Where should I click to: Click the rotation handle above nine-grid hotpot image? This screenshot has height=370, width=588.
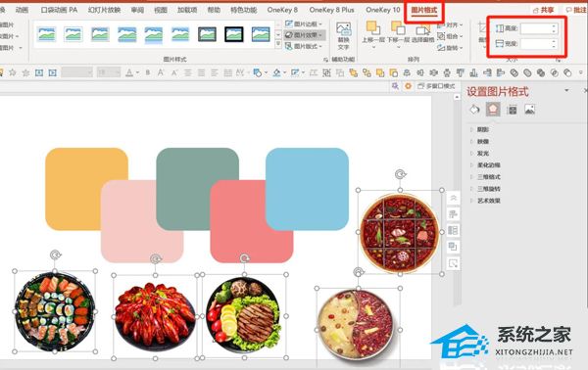click(x=400, y=174)
